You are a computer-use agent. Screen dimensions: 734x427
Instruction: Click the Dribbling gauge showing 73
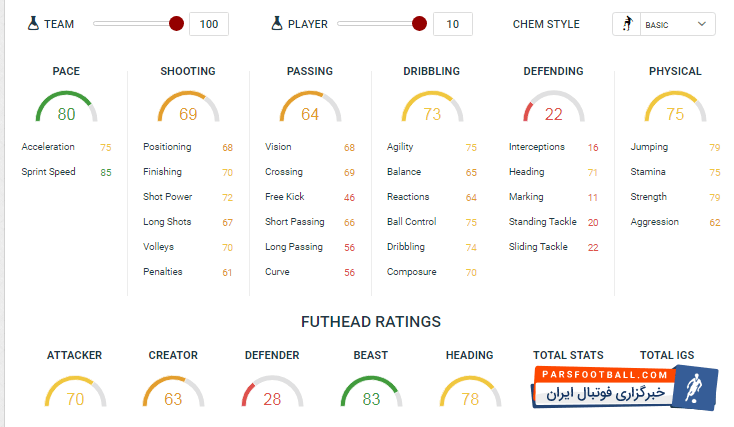coord(432,110)
